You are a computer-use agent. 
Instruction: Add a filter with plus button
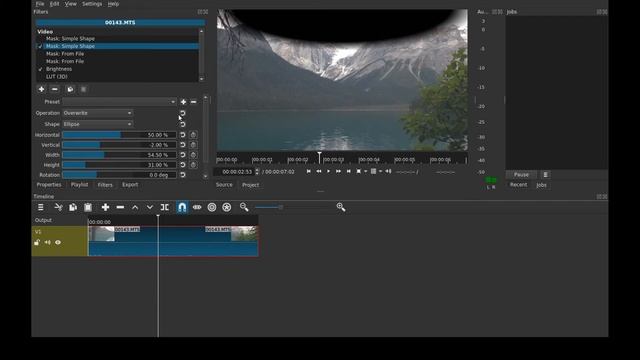(41, 89)
